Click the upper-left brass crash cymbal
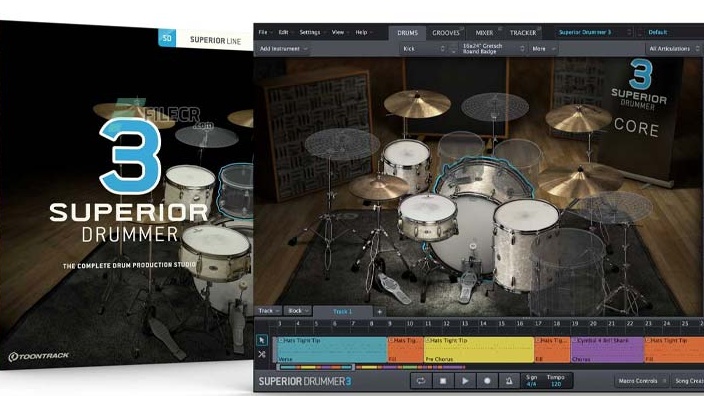704x396 pixels. click(417, 104)
